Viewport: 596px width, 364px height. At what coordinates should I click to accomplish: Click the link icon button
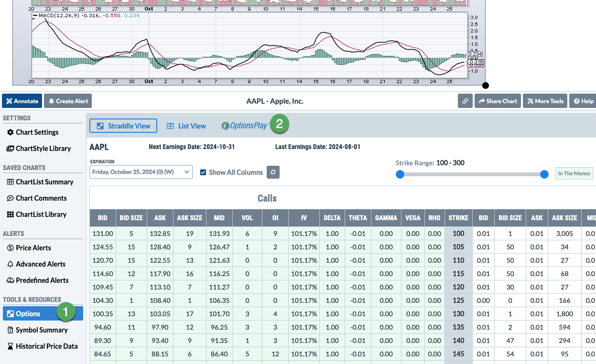pos(465,101)
